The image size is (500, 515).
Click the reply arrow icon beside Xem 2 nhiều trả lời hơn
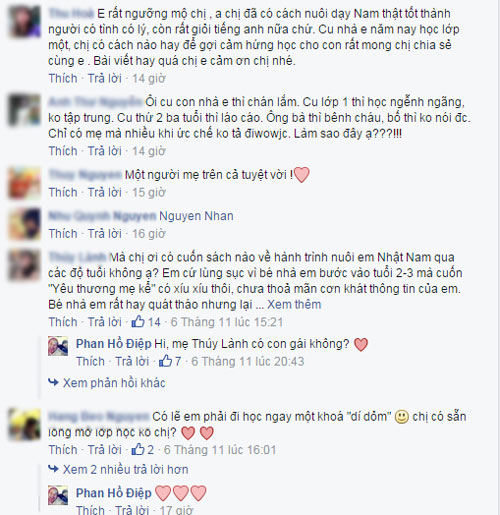[x=53, y=469]
